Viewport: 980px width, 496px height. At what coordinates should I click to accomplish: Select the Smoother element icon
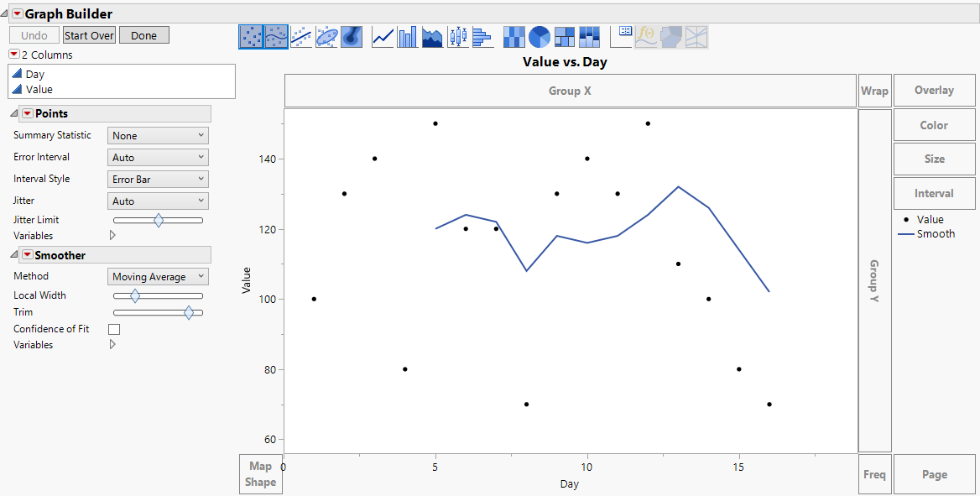276,37
